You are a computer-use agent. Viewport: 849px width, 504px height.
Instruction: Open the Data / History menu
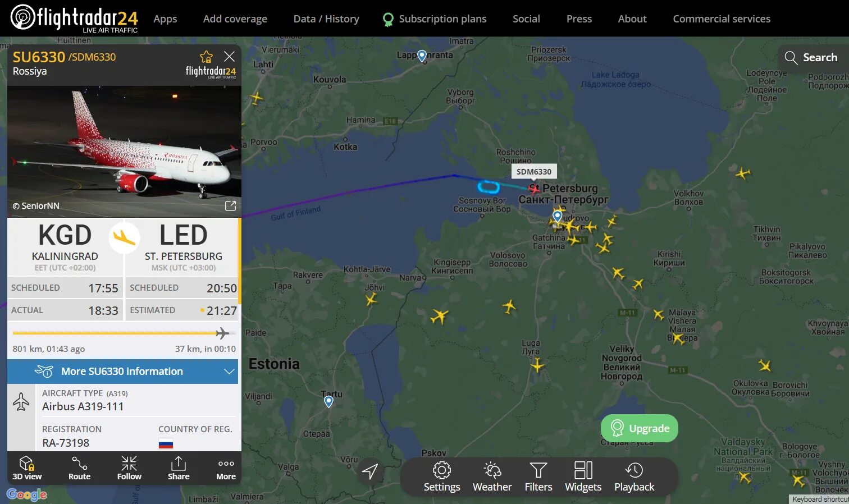point(326,19)
